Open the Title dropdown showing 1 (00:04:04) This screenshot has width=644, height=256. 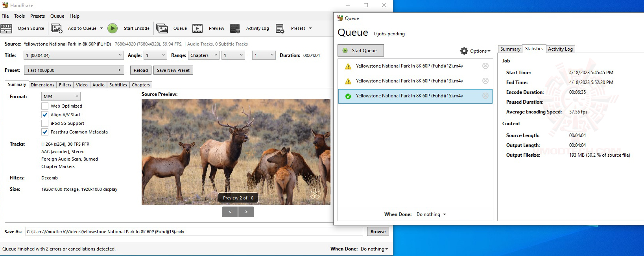coord(74,55)
